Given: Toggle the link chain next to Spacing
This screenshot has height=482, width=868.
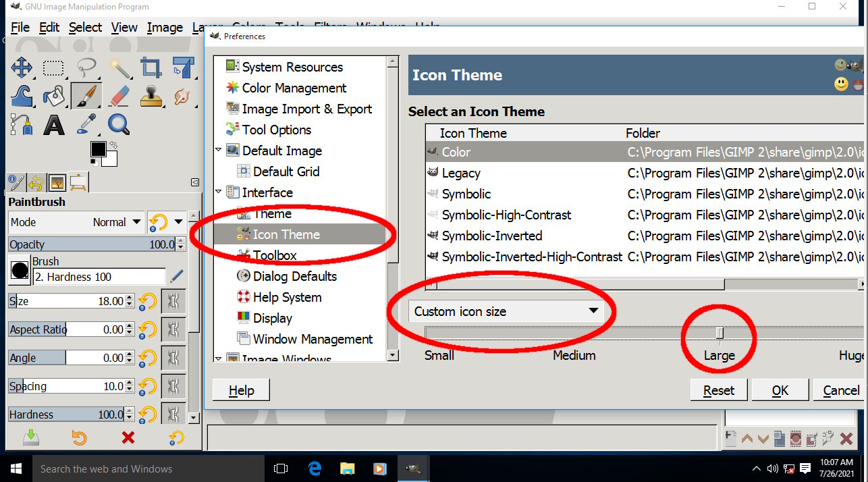Looking at the screenshot, I should tap(173, 386).
